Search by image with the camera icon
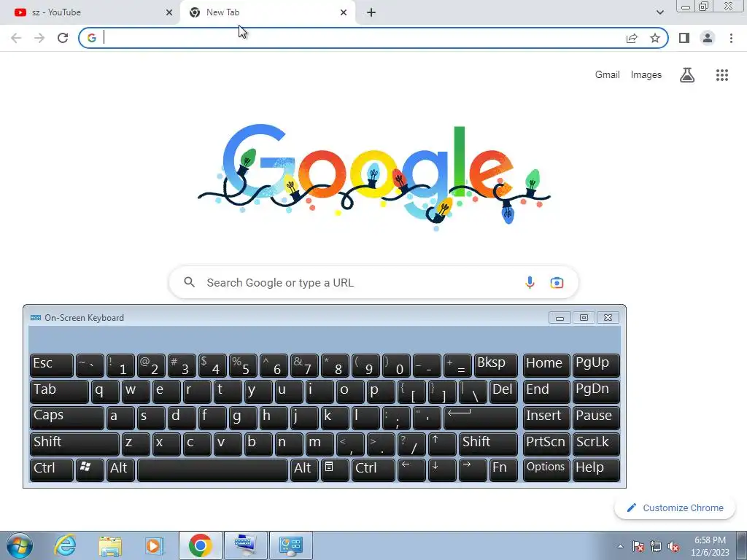 (557, 282)
